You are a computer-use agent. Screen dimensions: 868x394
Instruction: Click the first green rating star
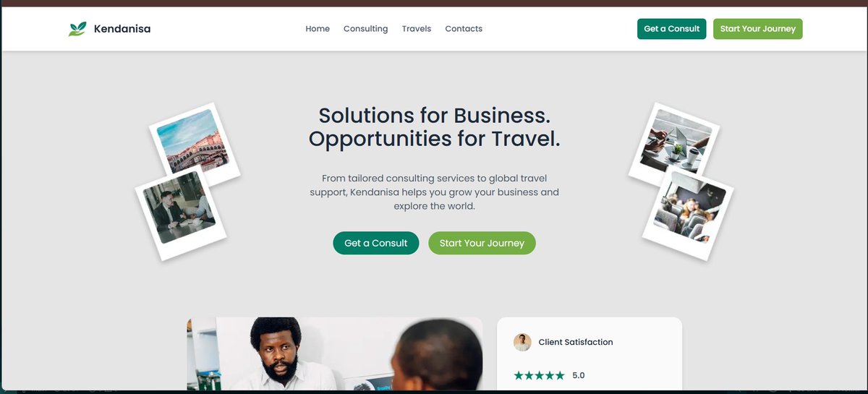pyautogui.click(x=519, y=375)
